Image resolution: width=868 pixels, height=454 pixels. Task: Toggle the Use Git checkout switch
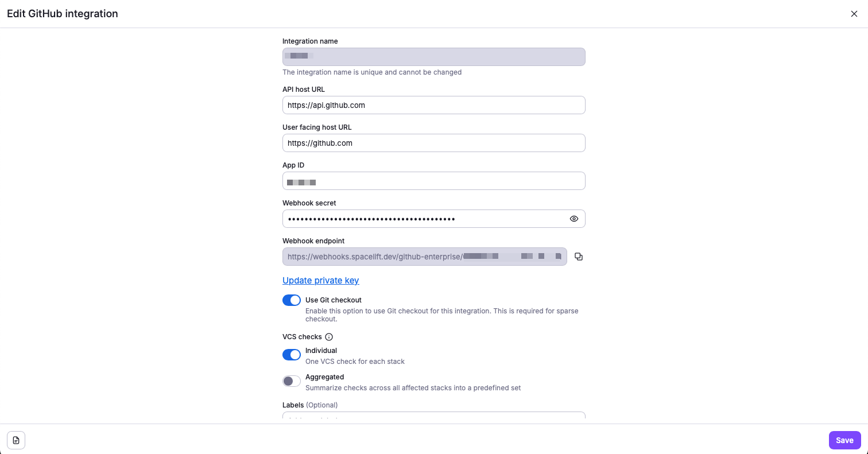[x=292, y=300]
